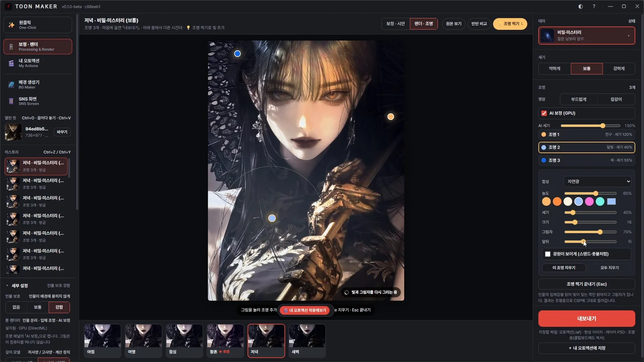Set strength to 강하게
The width and height of the screenshot is (644, 362).
pos(619,68)
